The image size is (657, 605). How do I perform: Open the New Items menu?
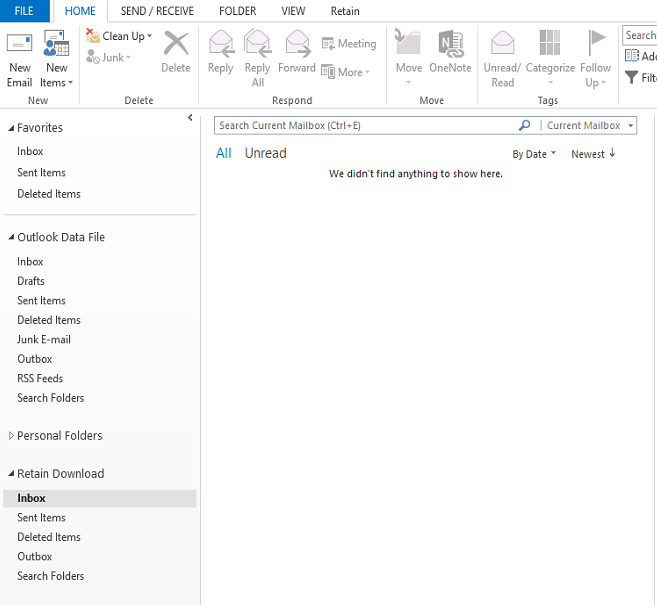(56, 60)
